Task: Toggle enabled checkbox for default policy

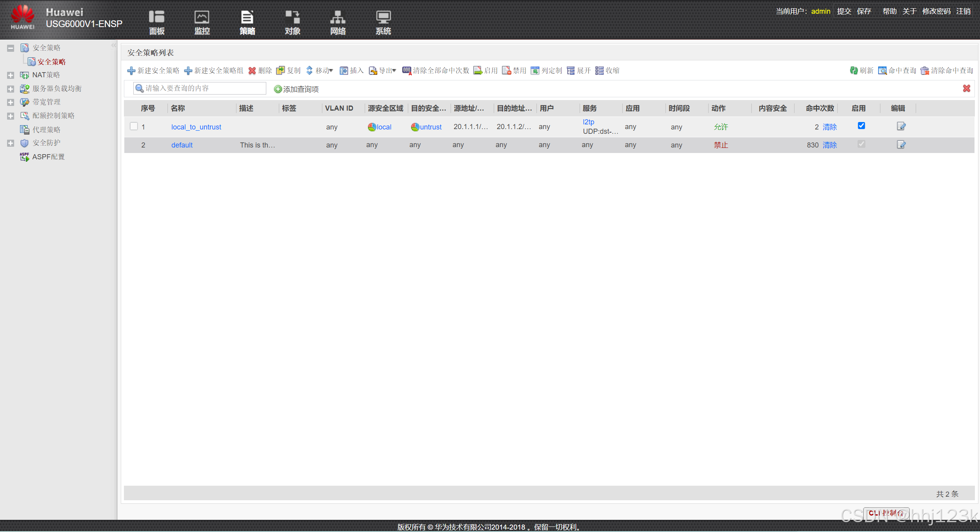Action: (861, 144)
